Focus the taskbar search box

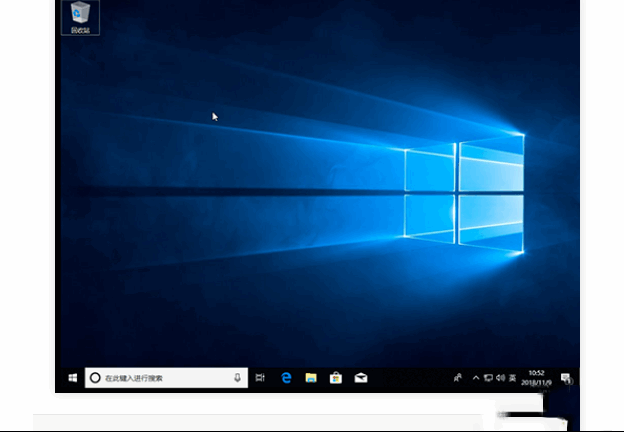166,378
